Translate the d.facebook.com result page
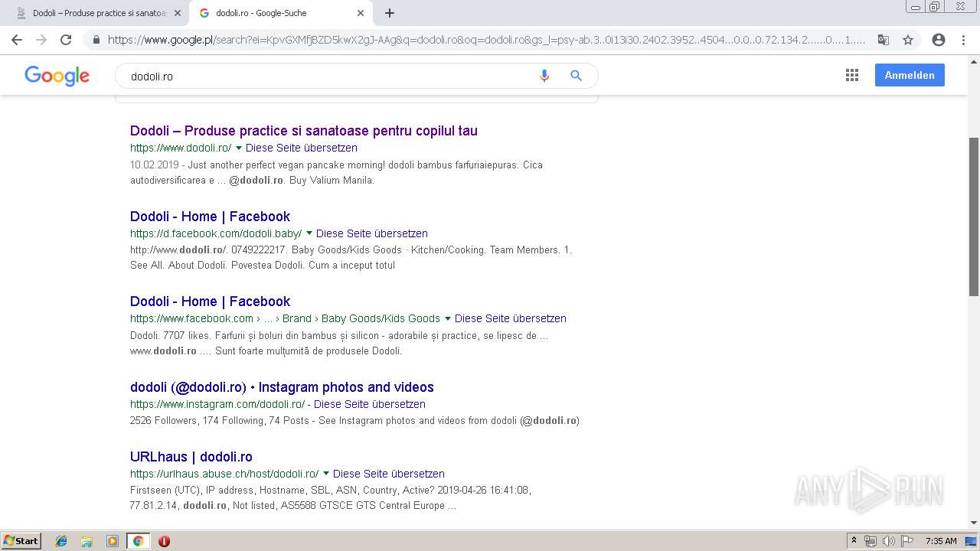The width and height of the screenshot is (980, 551). (372, 233)
